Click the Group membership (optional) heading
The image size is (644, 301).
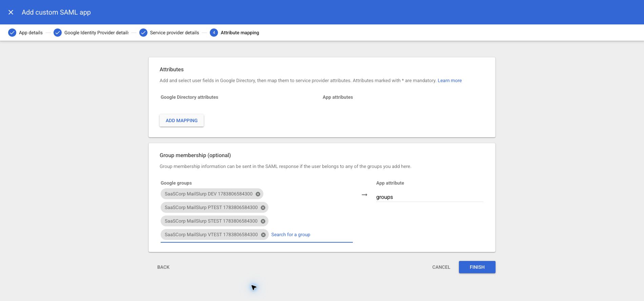tap(195, 155)
